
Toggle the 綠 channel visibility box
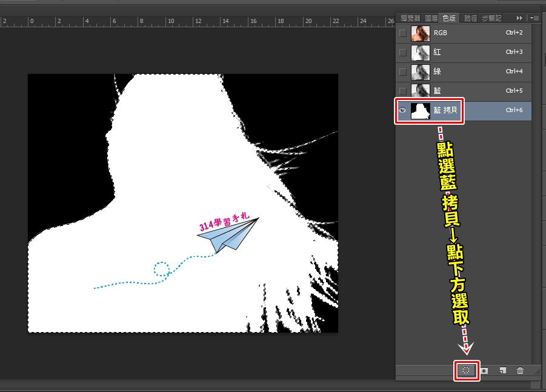tap(403, 72)
